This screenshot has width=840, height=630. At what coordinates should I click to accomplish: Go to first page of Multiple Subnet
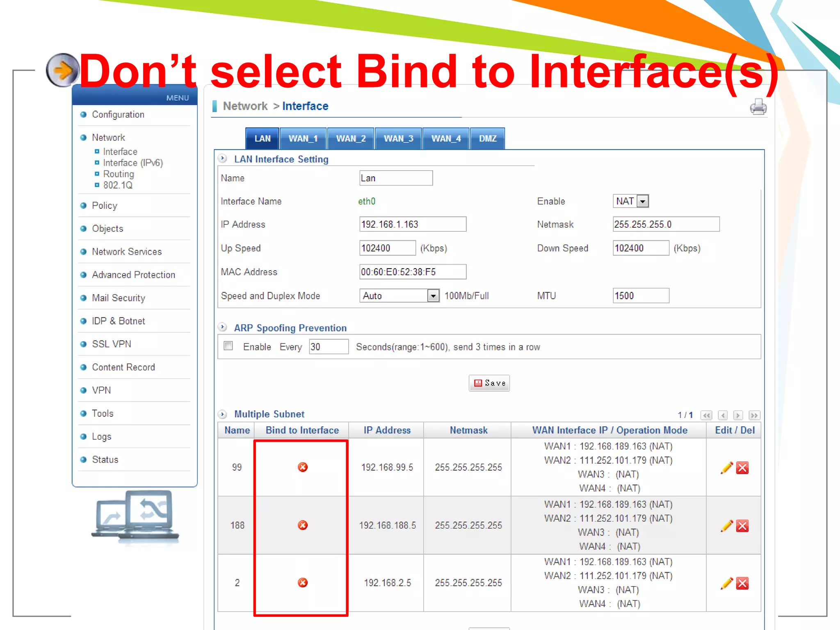(x=706, y=415)
